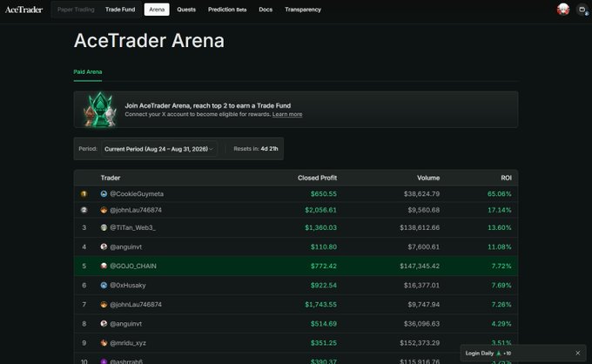Image resolution: width=592 pixels, height=364 pixels.
Task: Click the volume value $147,345.42
Action: 420,266
